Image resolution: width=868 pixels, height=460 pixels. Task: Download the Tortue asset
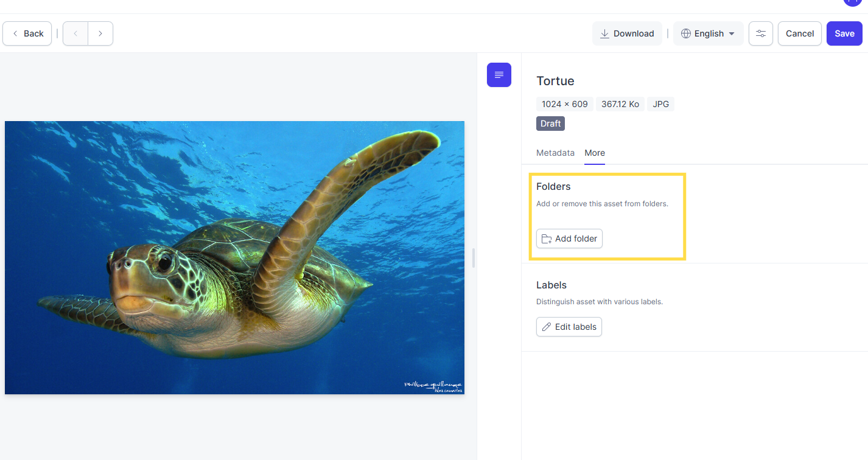tap(627, 33)
